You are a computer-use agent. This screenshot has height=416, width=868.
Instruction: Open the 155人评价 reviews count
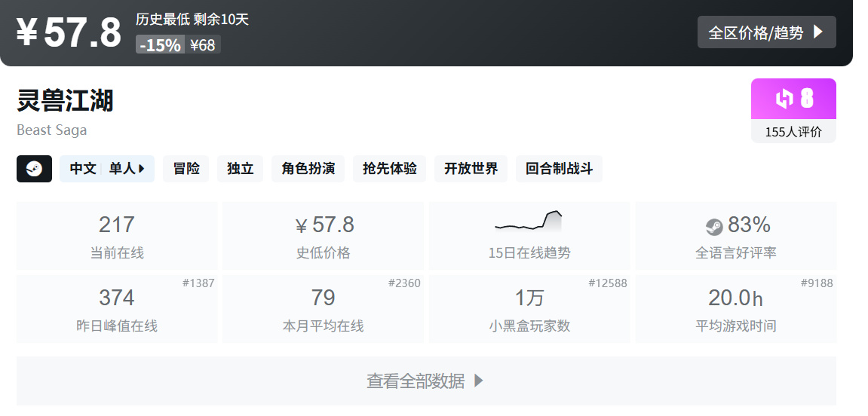click(x=793, y=132)
